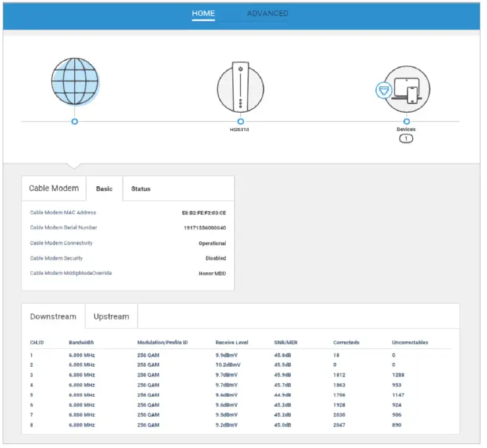Screen dimensions: 487x448
Task: Open the Cable Modem tab
Action: coord(54,188)
